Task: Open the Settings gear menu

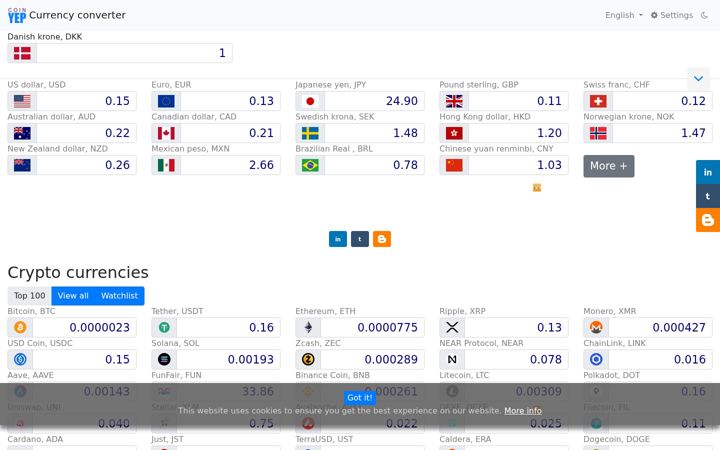Action: [x=672, y=15]
